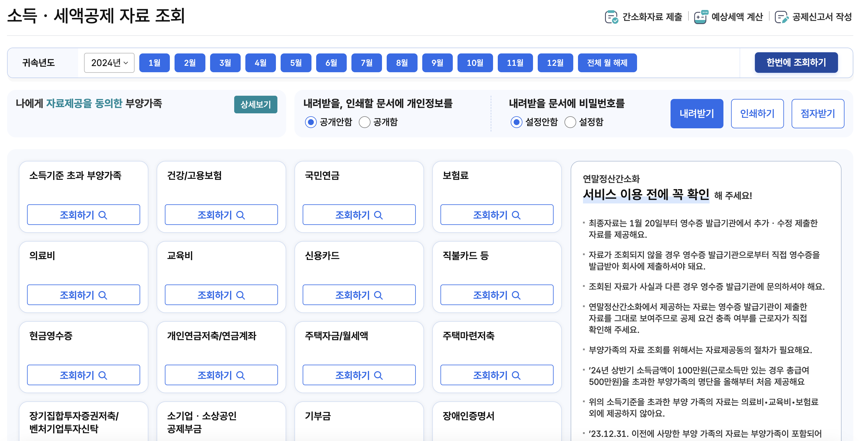Open 간소화자료 제출 link

click(x=652, y=17)
